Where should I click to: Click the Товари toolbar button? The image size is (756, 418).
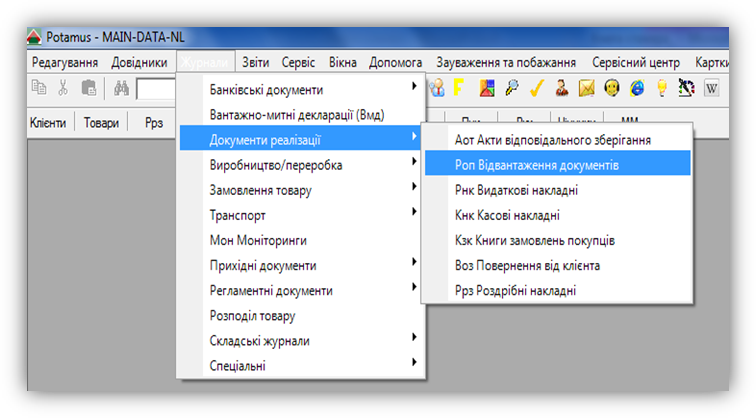[101, 123]
